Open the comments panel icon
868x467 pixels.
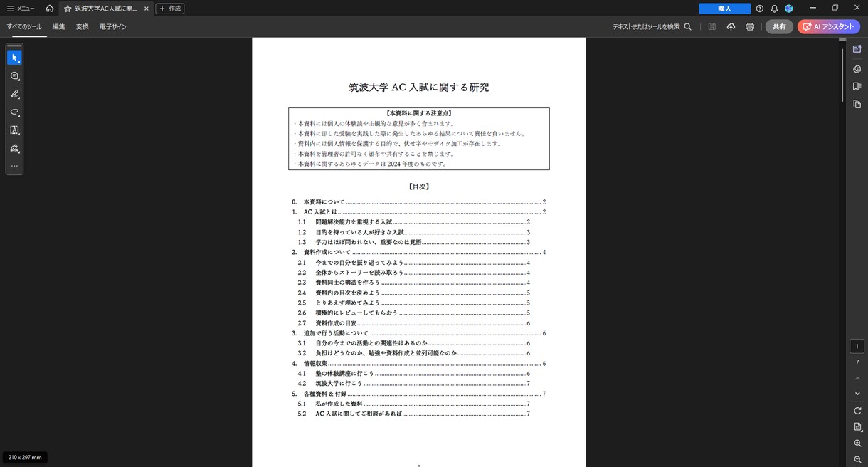coord(857,68)
